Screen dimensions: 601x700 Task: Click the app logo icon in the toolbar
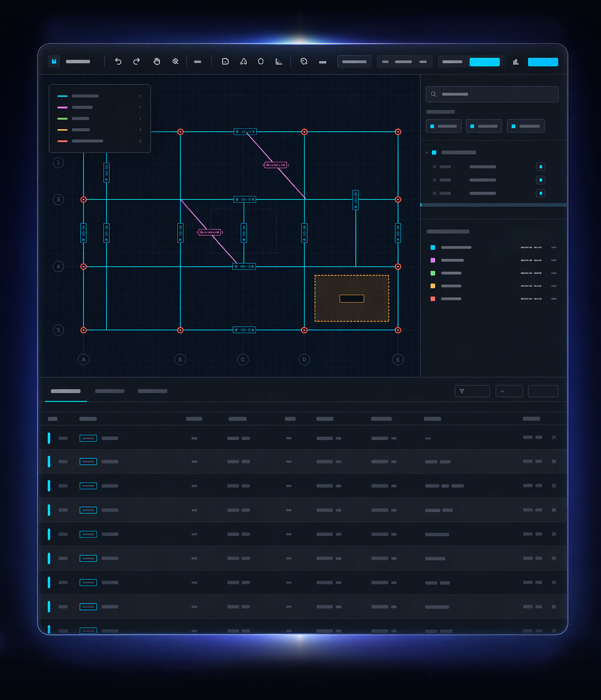(54, 62)
